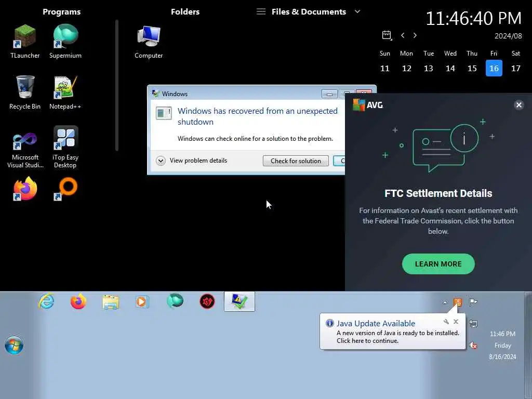Screen dimensions: 532x399
Task: Click Supermium icon in the taskbar
Action: point(175,301)
